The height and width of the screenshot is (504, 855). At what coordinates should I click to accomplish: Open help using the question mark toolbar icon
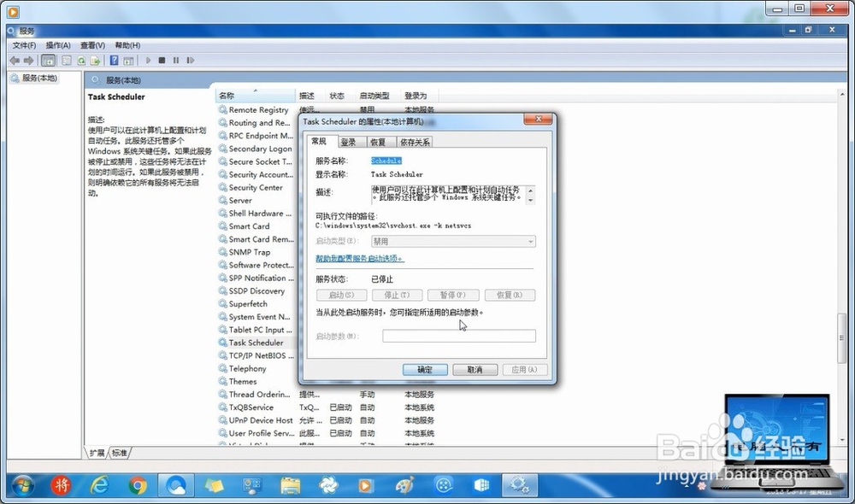tap(115, 60)
